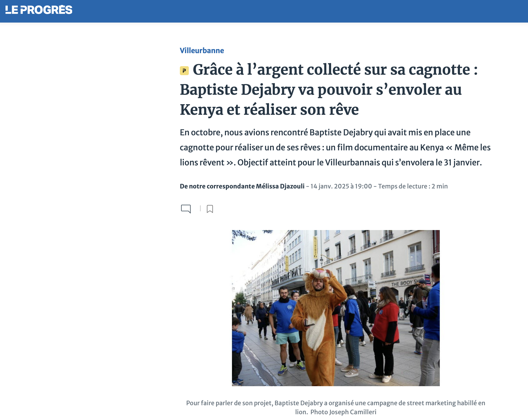
Task: Click the blue header bar
Action: point(264,11)
